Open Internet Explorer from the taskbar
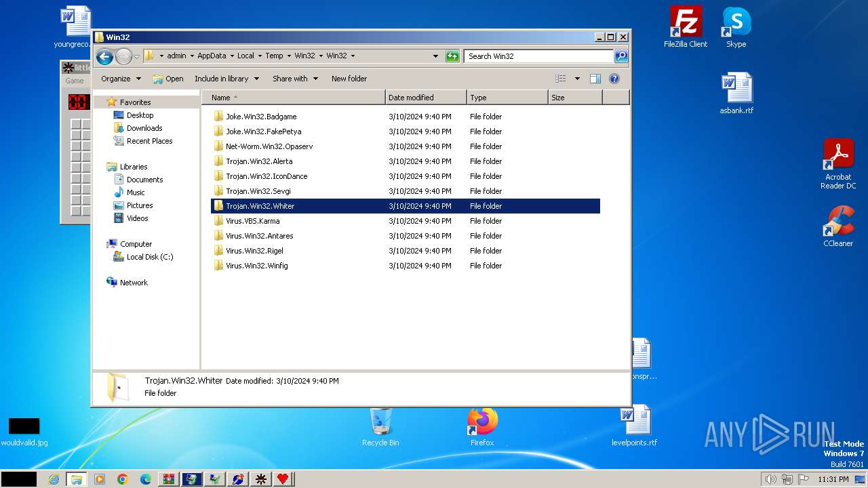868x488 pixels. [x=54, y=479]
